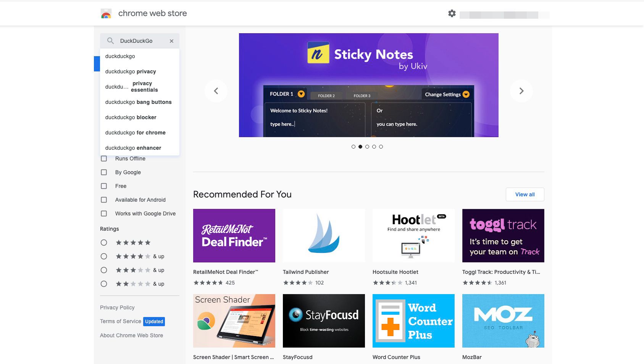Enable the Runs Offline checkbox
644x364 pixels.
(104, 159)
